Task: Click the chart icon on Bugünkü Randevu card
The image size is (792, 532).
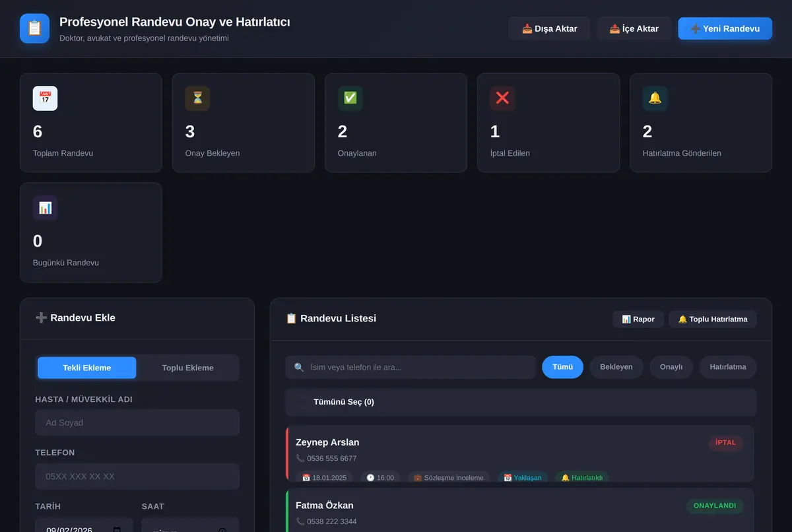Action: click(45, 208)
